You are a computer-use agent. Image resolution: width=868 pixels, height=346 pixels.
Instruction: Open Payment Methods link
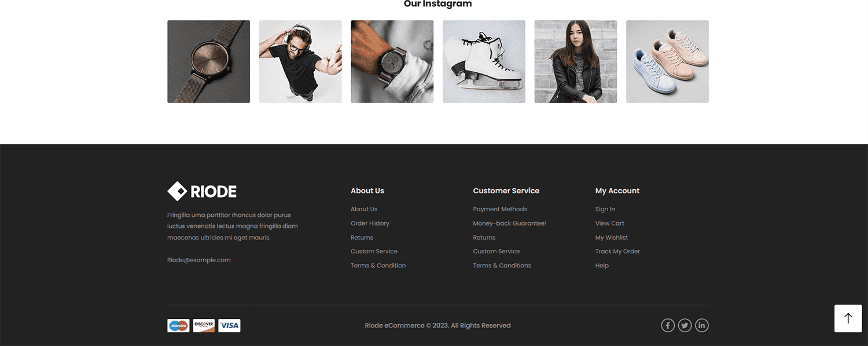pos(500,209)
